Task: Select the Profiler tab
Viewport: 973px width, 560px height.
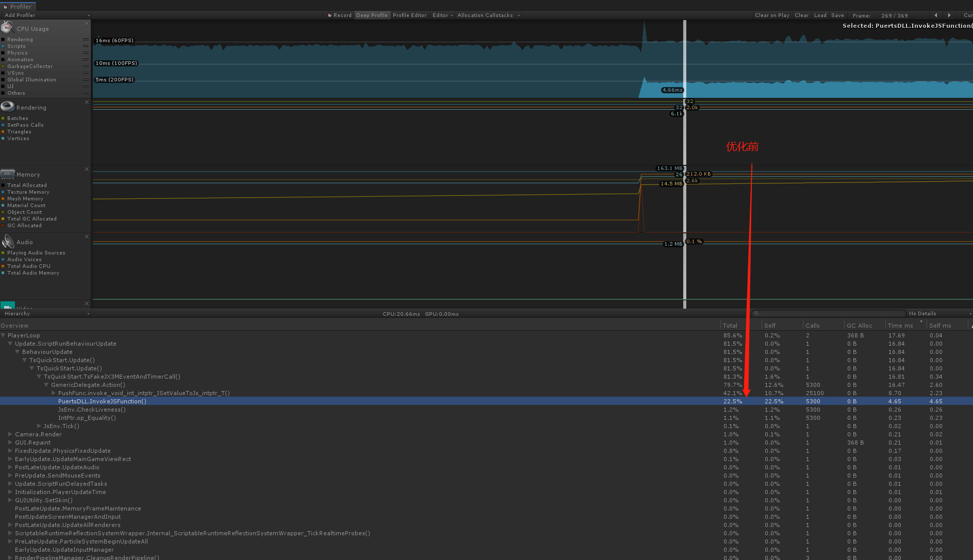Action: coord(19,6)
